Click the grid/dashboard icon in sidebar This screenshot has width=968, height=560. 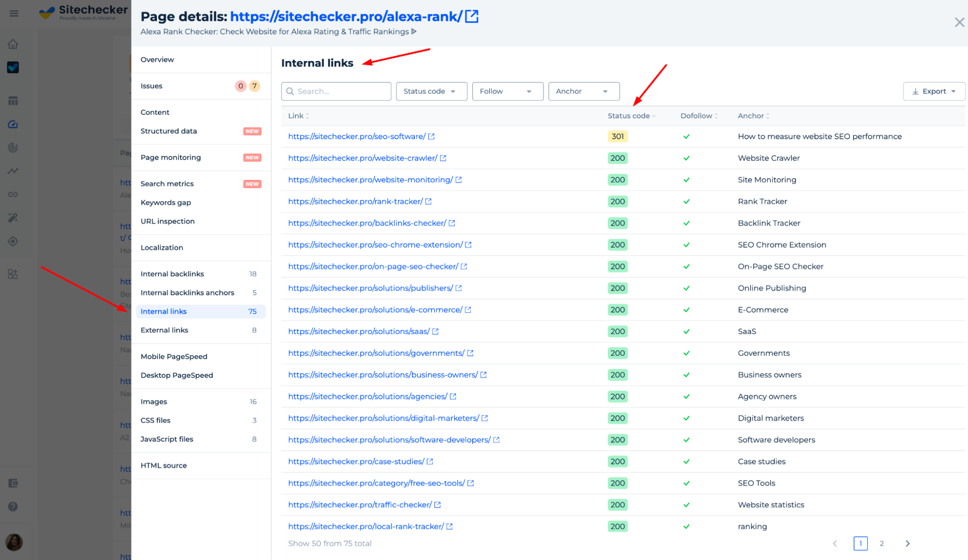pyautogui.click(x=14, y=101)
